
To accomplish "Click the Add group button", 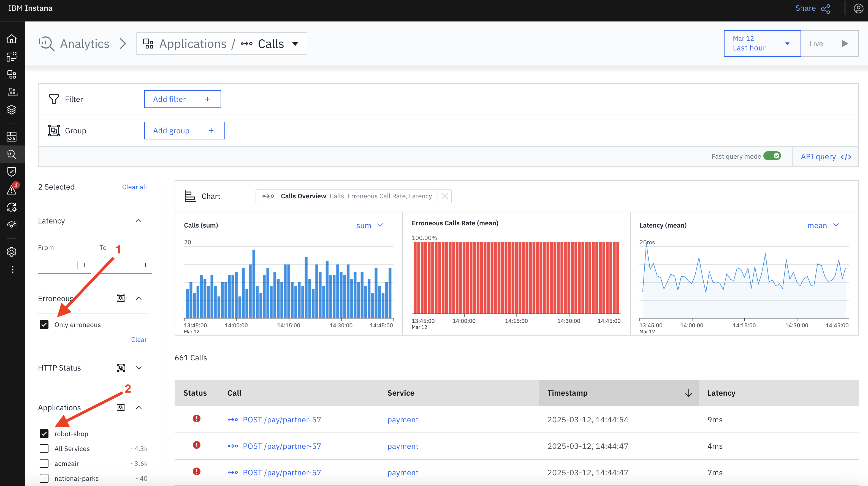I will [x=185, y=130].
